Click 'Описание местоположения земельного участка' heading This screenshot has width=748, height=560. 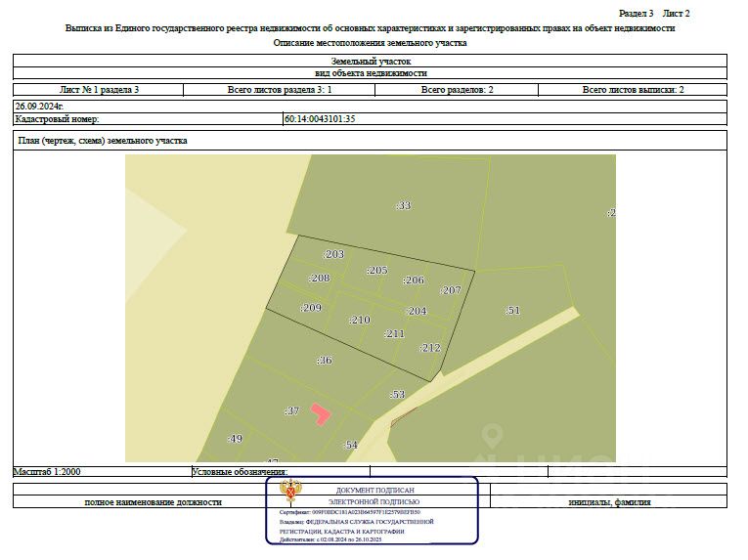point(371,43)
